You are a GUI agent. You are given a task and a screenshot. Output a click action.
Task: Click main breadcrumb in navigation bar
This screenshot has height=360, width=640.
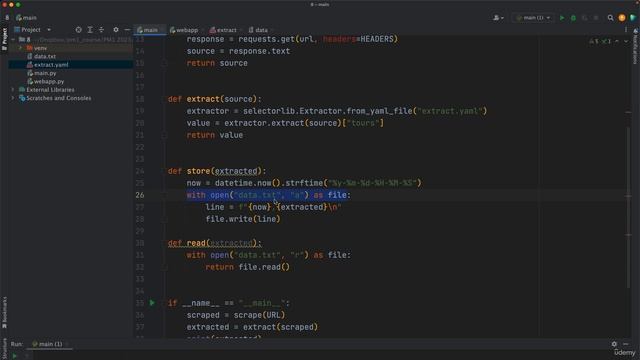tap(27, 18)
